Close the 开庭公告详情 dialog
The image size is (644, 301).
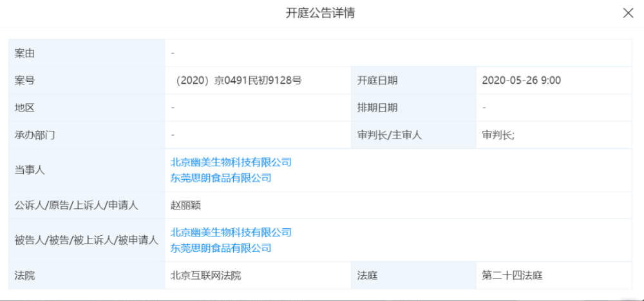click(628, 13)
